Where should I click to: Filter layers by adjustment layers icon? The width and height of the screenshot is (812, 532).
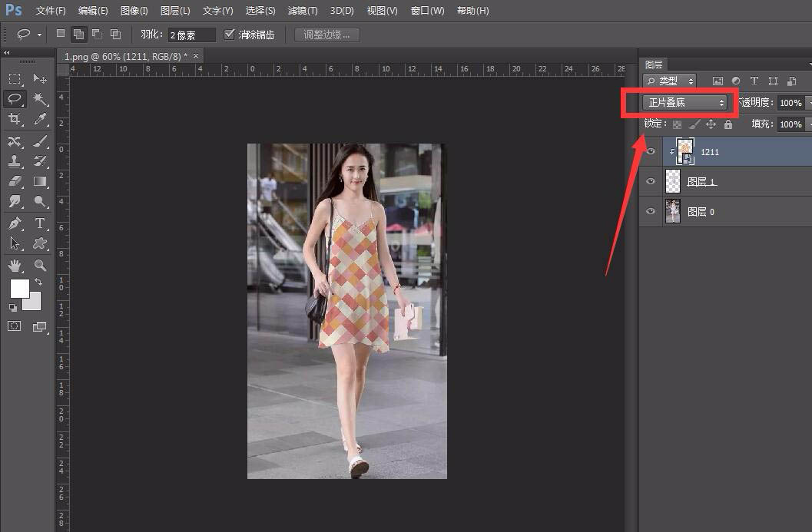736,81
